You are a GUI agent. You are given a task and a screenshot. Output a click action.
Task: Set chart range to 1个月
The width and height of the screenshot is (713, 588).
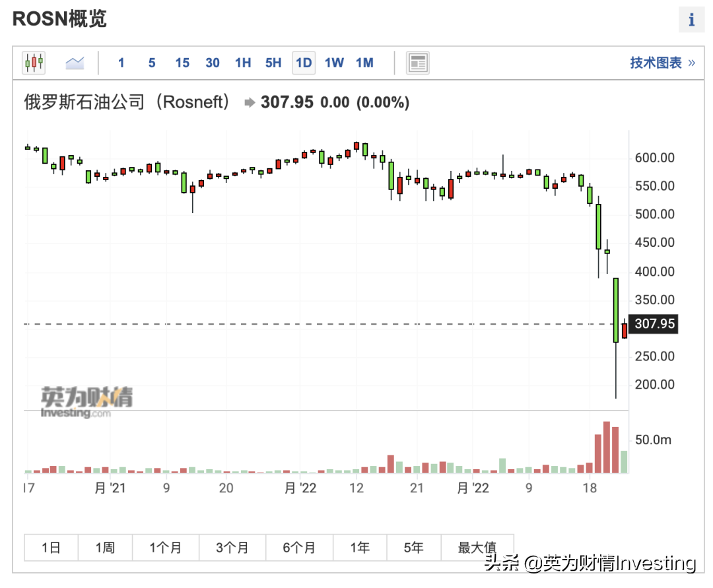point(166,548)
